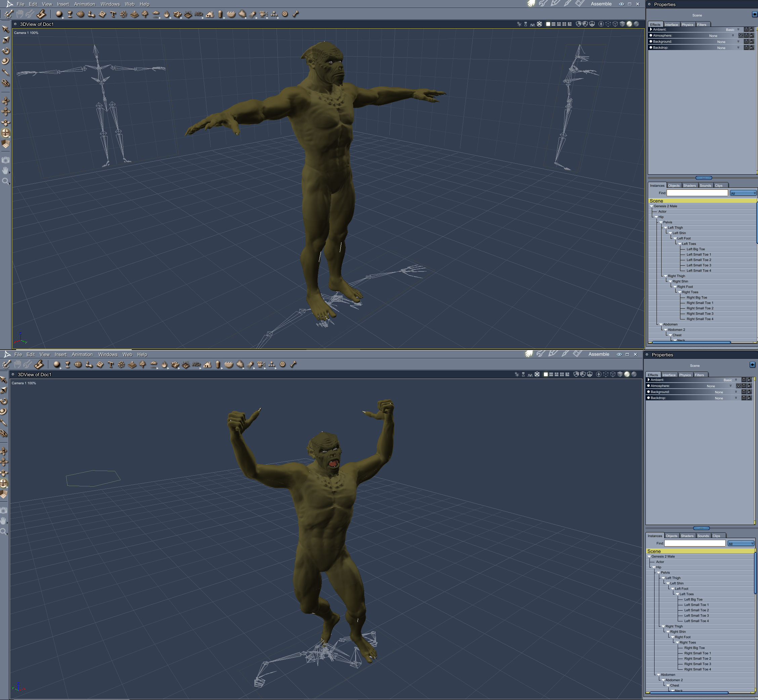Toggle the Background radio dot in the upper panel
This screenshot has height=700, width=758.
(x=651, y=42)
